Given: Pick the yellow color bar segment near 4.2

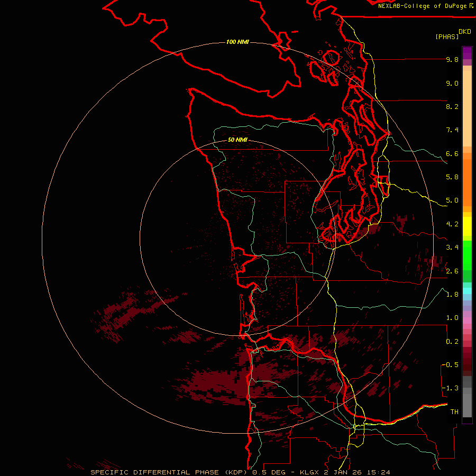Looking at the screenshot, I should pos(467,226).
